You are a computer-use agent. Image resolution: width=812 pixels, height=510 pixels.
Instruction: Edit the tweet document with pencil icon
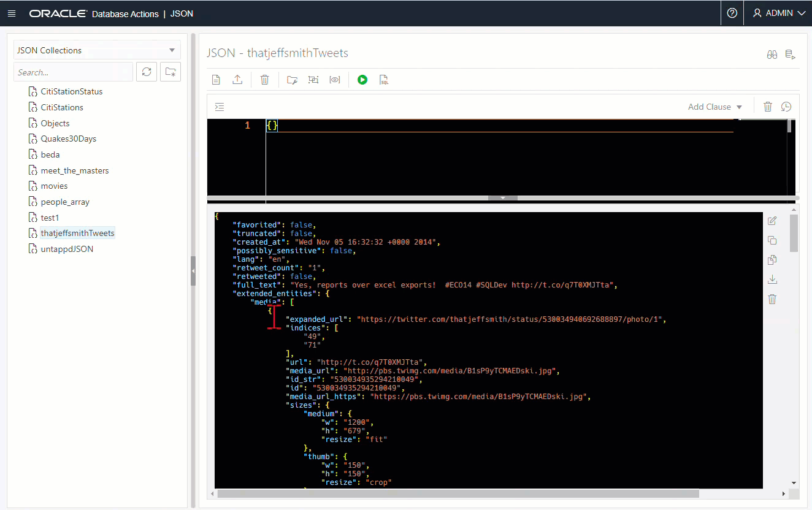point(772,221)
